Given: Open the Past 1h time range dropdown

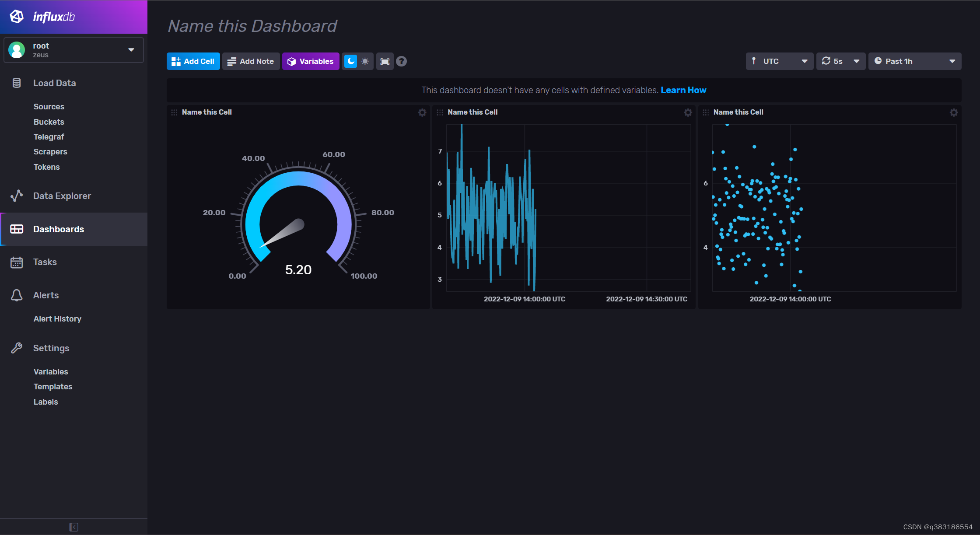Looking at the screenshot, I should (x=914, y=62).
